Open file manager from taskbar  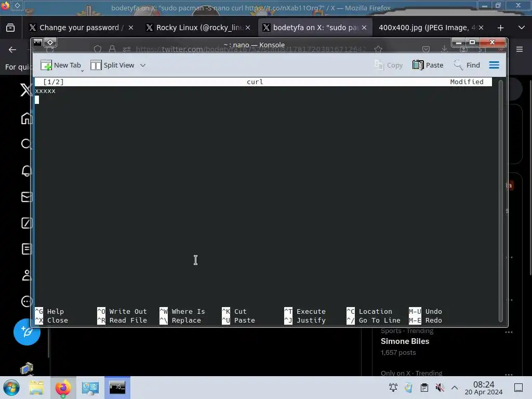[x=36, y=388]
